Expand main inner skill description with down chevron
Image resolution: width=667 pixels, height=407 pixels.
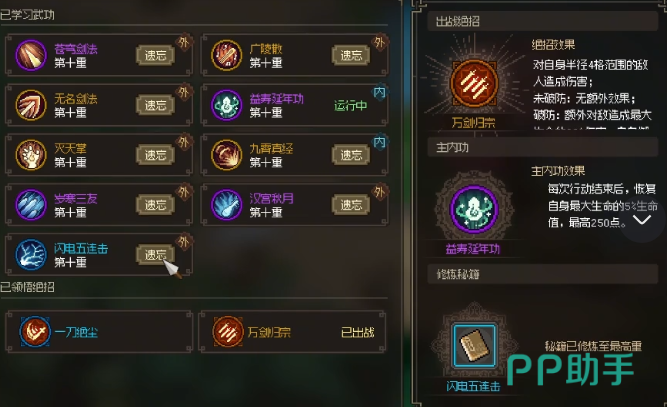point(642,220)
